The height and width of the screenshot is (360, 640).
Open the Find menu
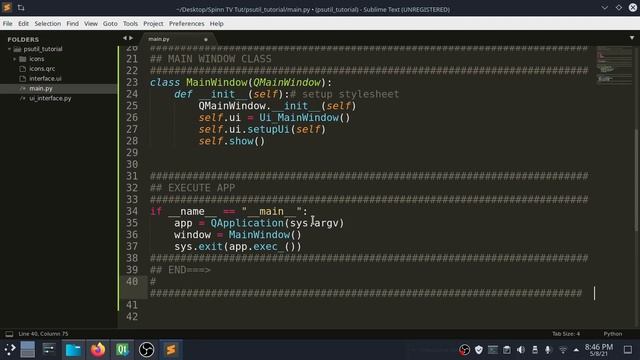[x=72, y=24]
